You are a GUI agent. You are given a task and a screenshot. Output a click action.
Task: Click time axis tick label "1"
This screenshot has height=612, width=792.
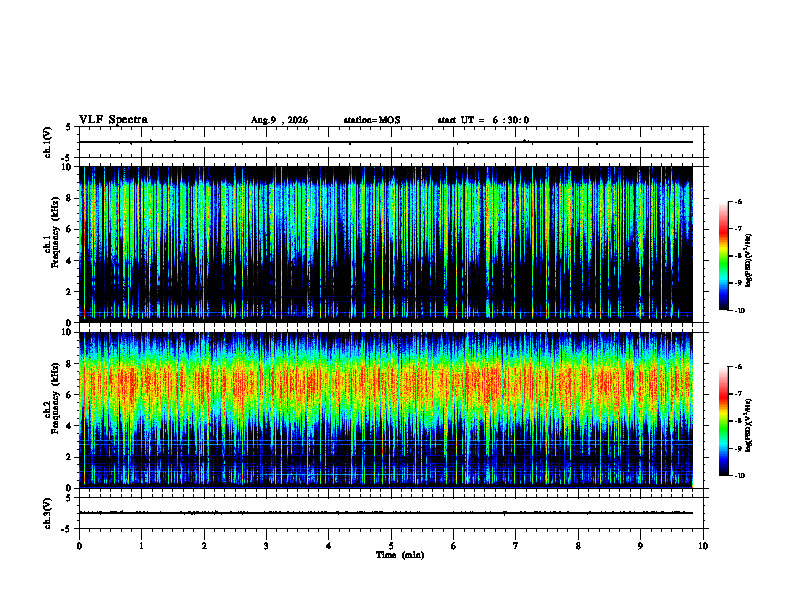coord(142,546)
